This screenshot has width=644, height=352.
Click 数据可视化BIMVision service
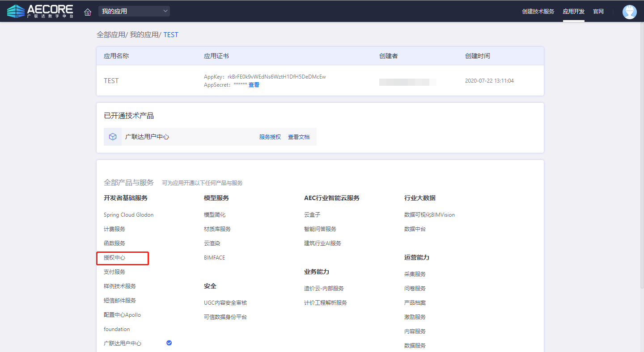(429, 215)
